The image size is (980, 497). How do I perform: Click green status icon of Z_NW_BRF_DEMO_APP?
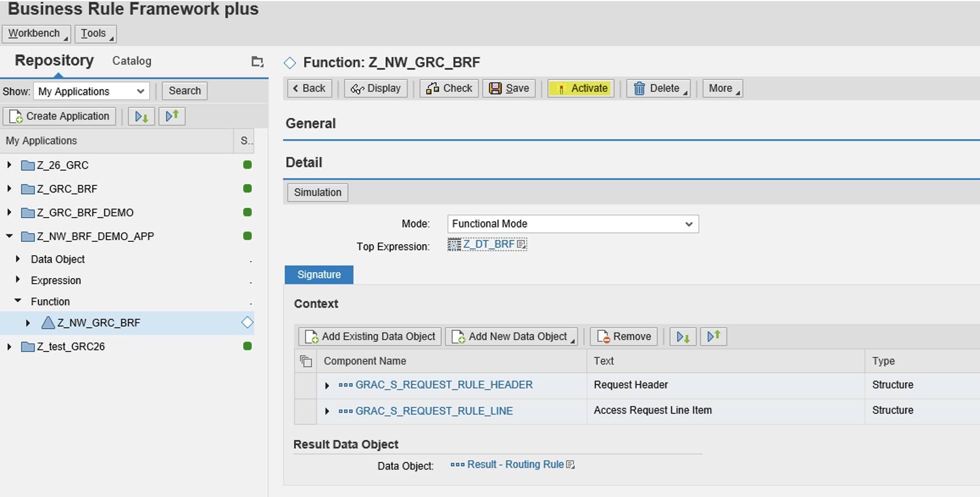[x=247, y=236]
